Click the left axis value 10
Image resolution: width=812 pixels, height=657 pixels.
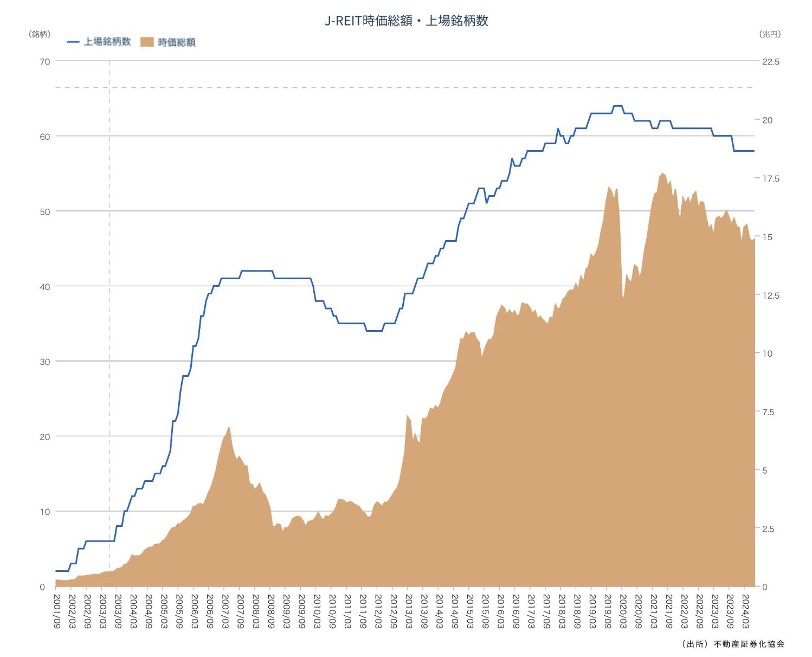pos(44,512)
